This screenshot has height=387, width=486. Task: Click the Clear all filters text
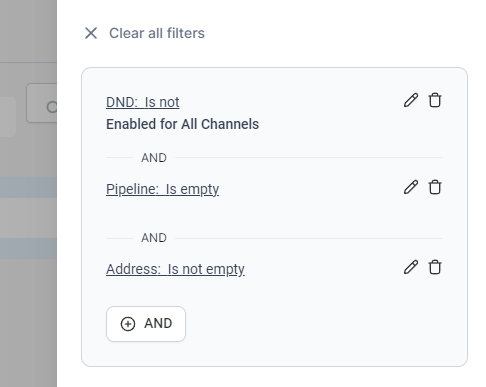point(157,33)
